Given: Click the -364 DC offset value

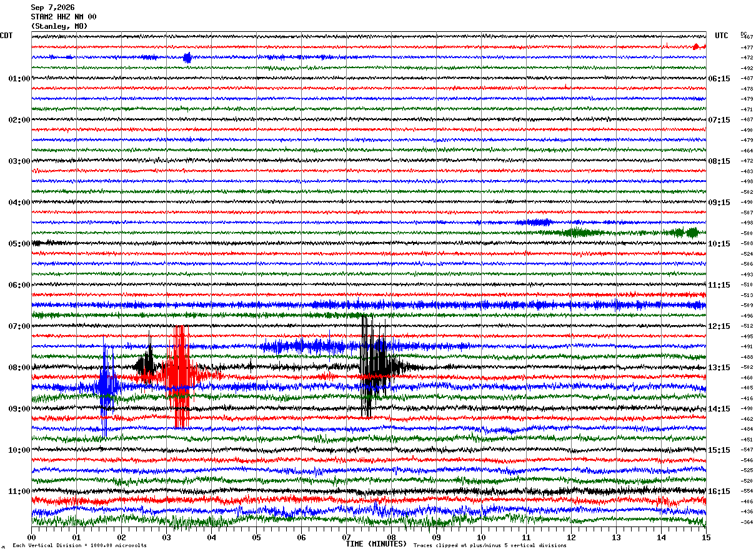Looking at the screenshot, I should [747, 522].
